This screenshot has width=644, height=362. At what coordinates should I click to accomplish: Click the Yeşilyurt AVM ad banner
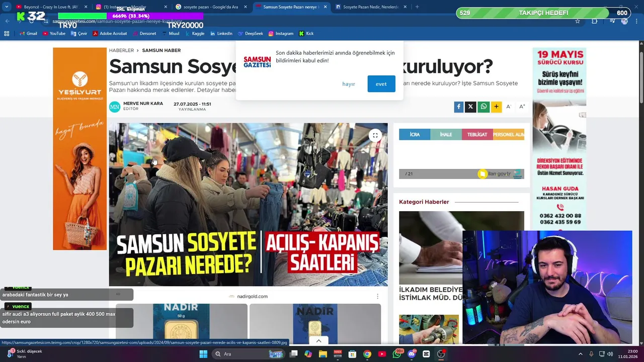click(x=79, y=149)
